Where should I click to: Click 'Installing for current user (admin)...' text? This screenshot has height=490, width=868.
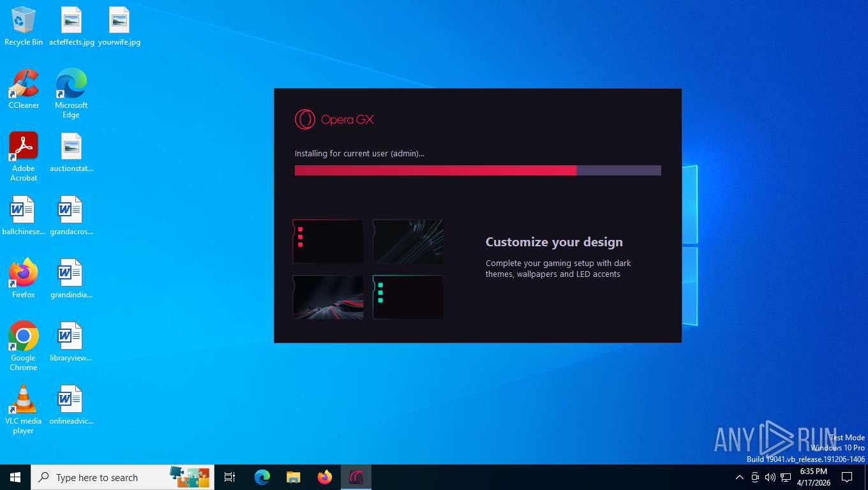[359, 153]
